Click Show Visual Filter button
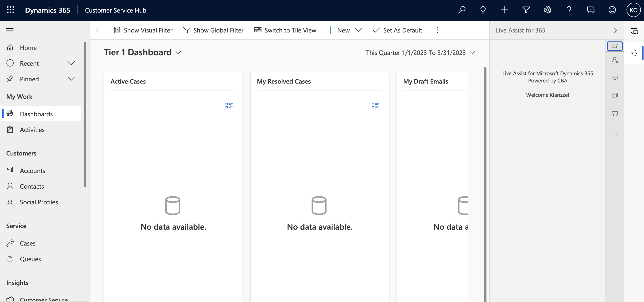The height and width of the screenshot is (302, 644). (x=143, y=30)
